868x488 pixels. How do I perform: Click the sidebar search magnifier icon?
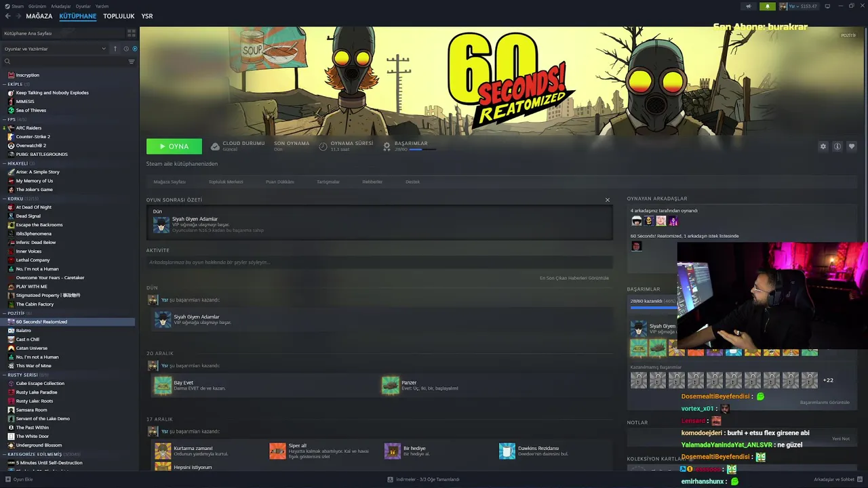7,62
